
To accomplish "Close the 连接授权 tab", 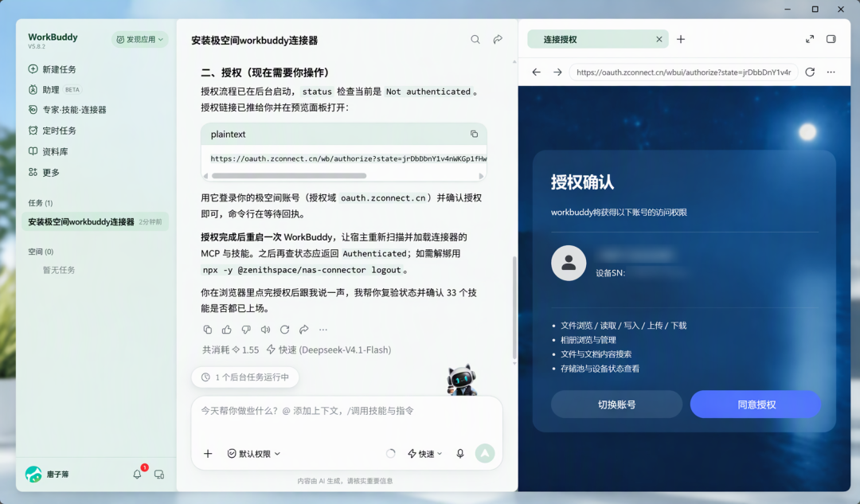I will pos(659,40).
